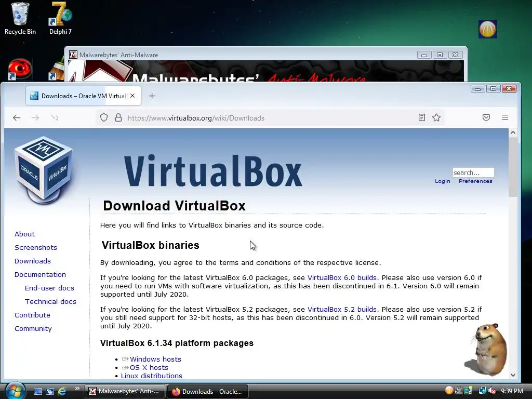The width and height of the screenshot is (532, 399).
Task: Click the VirtualBox search box
Action: point(473,172)
